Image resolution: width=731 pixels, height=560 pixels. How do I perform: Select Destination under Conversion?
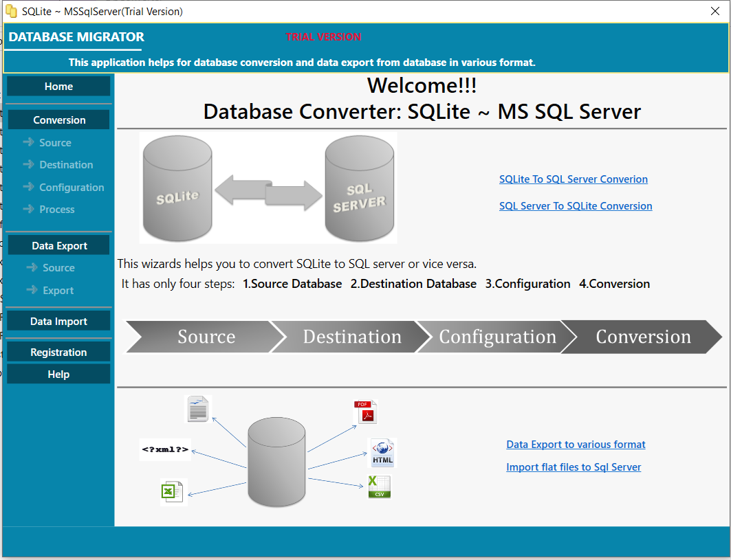pos(66,164)
